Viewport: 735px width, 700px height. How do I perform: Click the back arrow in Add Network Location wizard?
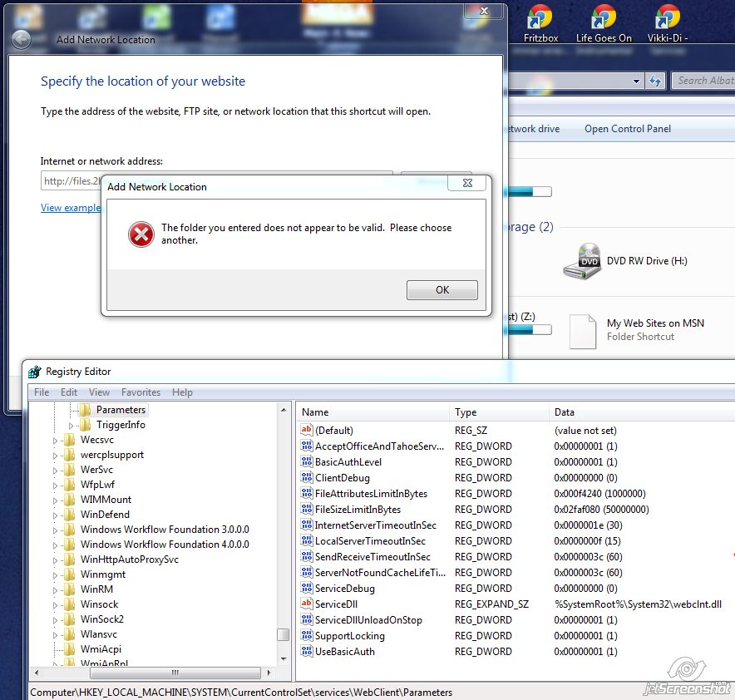click(21, 40)
